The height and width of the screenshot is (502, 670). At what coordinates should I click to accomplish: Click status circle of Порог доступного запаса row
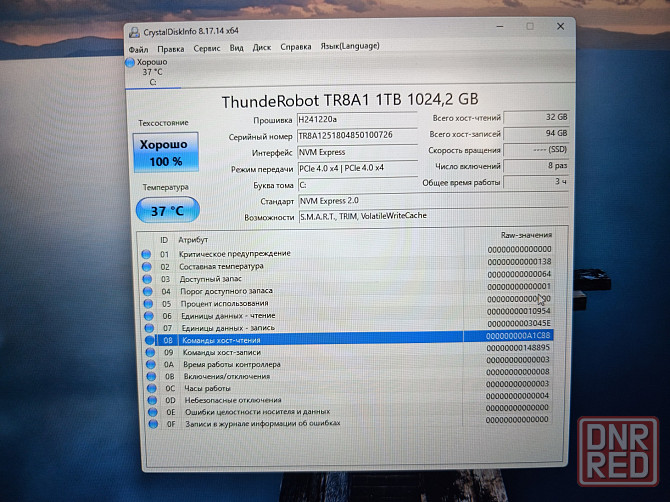click(147, 292)
